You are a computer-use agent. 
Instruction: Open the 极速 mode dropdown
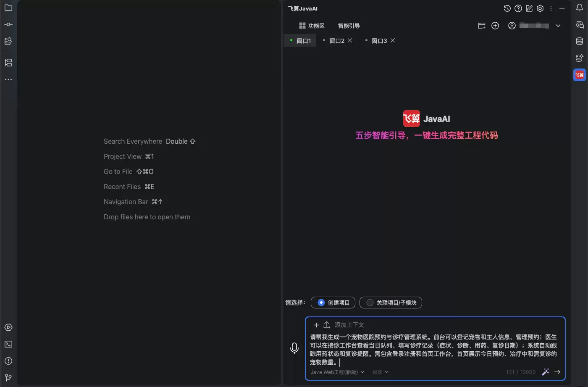[x=381, y=372]
